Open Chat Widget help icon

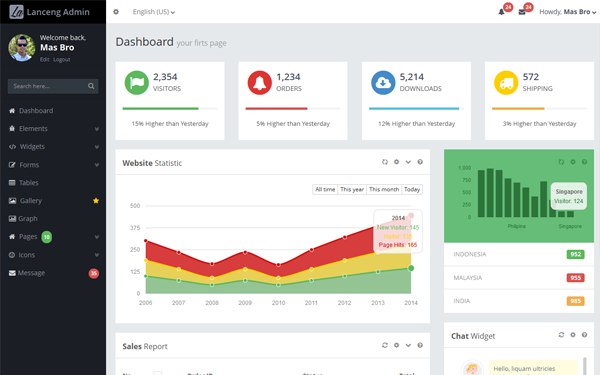[x=584, y=335]
